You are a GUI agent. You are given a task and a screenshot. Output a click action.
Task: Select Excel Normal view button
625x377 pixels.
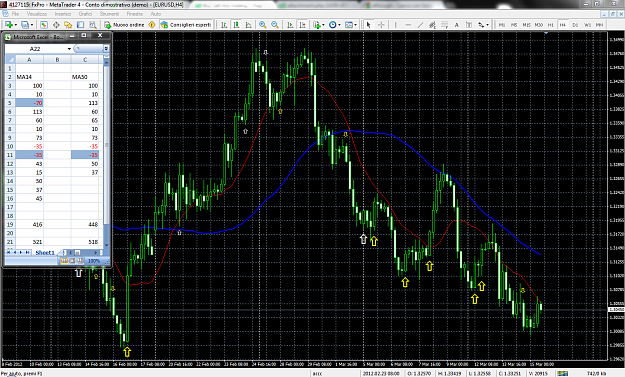coord(64,261)
